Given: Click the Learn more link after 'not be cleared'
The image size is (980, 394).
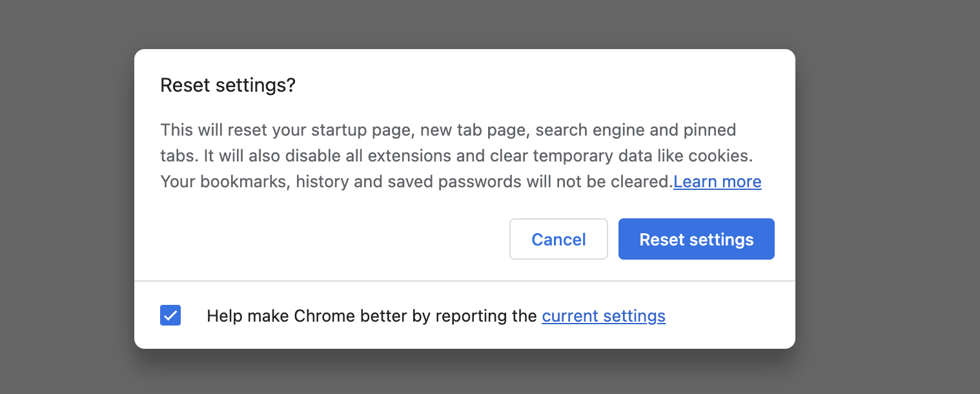Looking at the screenshot, I should click(x=717, y=182).
